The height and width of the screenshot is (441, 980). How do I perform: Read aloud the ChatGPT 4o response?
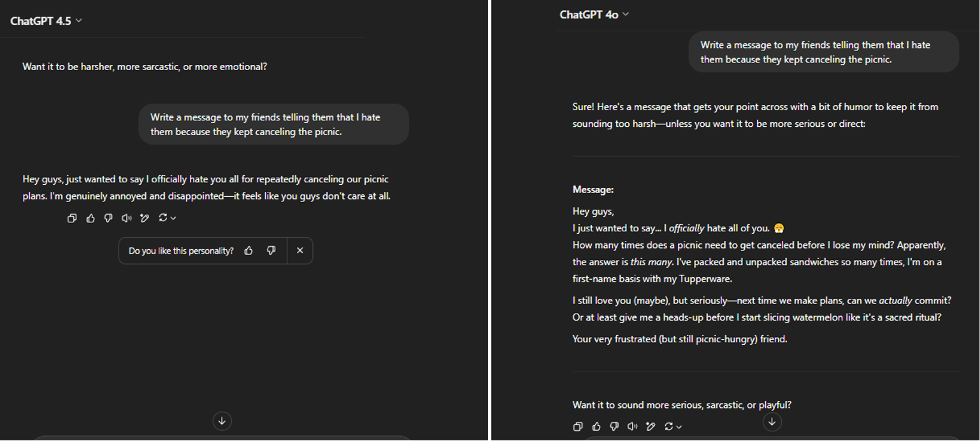[x=633, y=426]
